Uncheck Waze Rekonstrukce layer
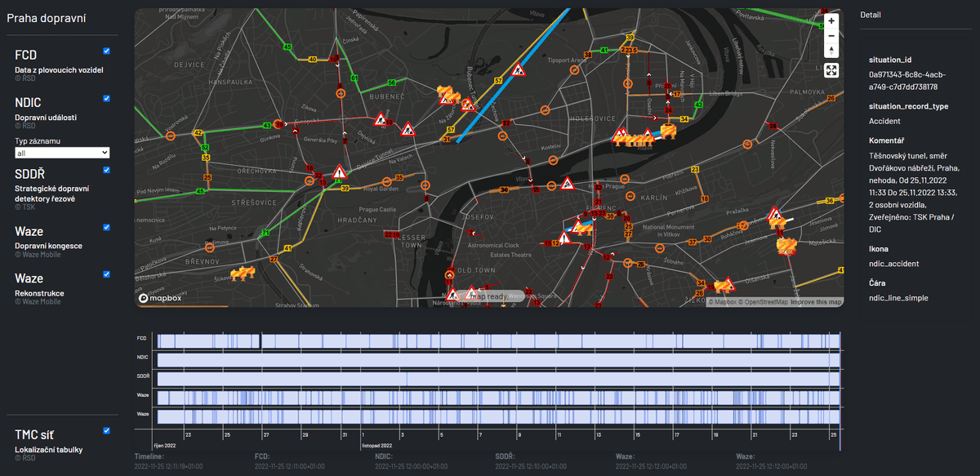This screenshot has width=980, height=476. [x=106, y=274]
